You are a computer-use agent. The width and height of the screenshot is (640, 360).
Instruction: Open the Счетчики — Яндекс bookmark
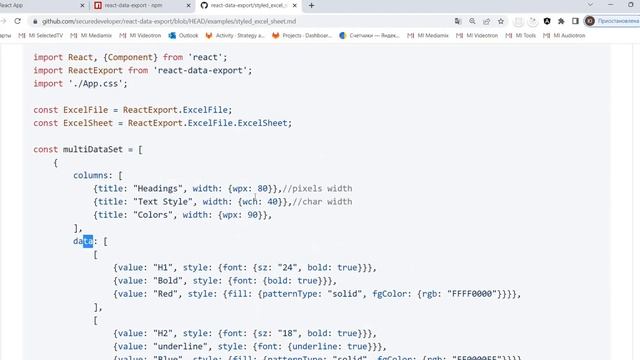pos(370,36)
